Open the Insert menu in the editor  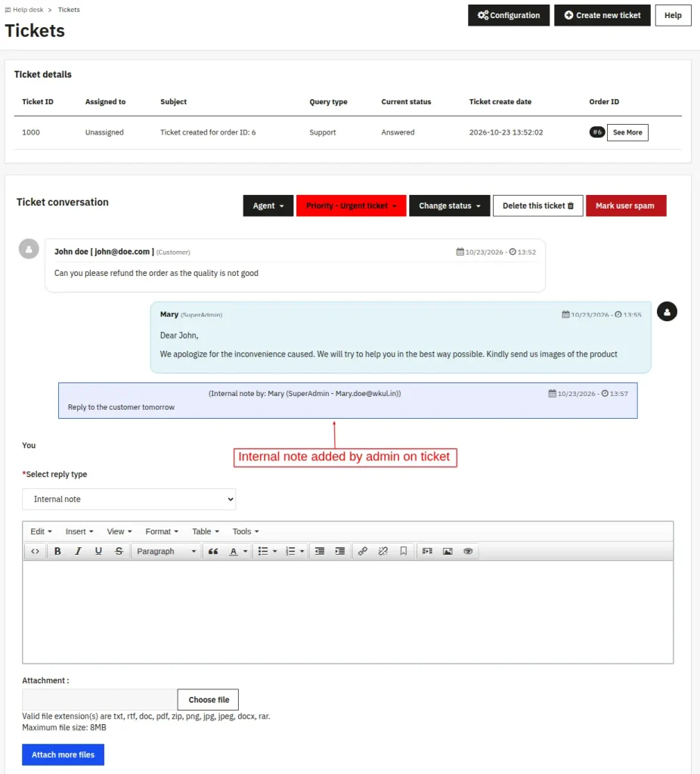click(x=79, y=531)
